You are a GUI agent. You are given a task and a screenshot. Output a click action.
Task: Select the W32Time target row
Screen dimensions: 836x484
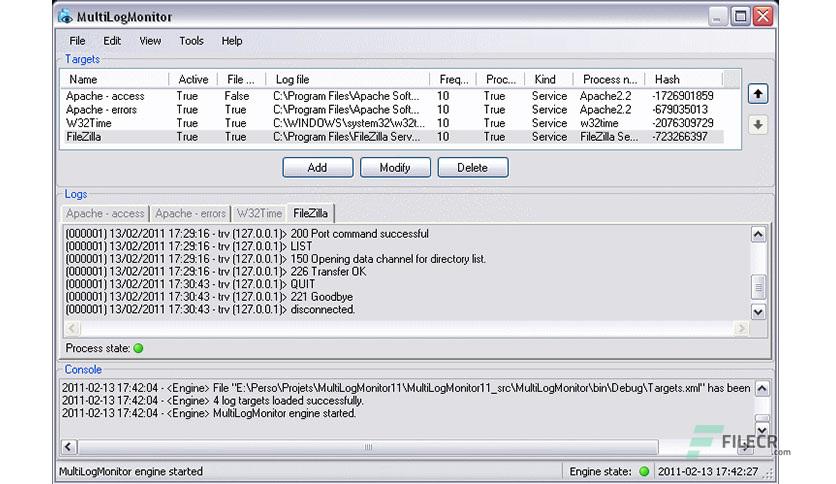coord(395,123)
